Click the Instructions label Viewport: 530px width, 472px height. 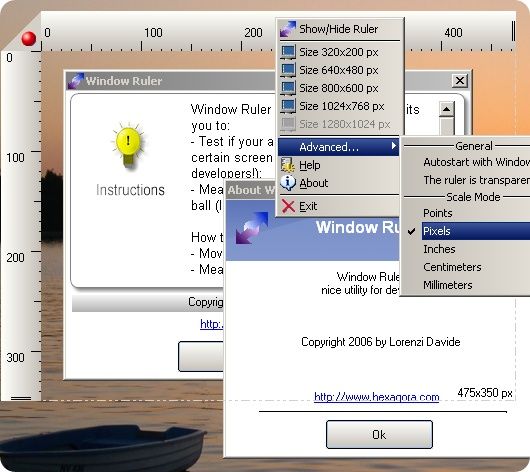(x=130, y=190)
